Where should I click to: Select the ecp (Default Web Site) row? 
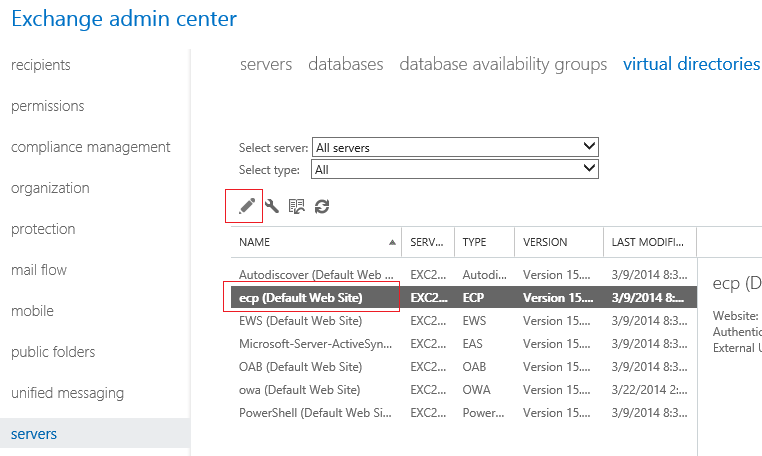pyautogui.click(x=464, y=298)
